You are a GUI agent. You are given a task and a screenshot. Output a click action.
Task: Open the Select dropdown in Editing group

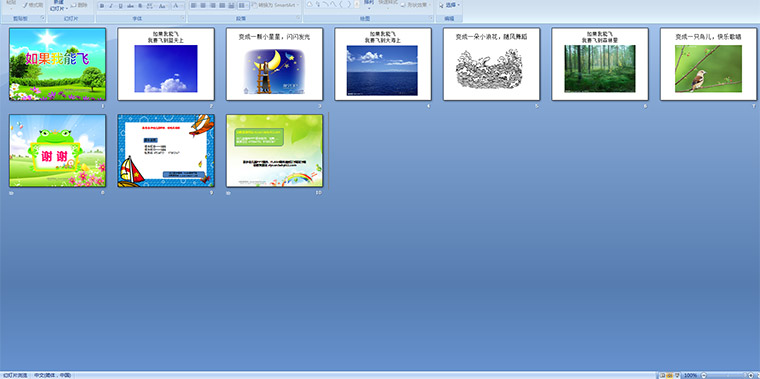449,5
